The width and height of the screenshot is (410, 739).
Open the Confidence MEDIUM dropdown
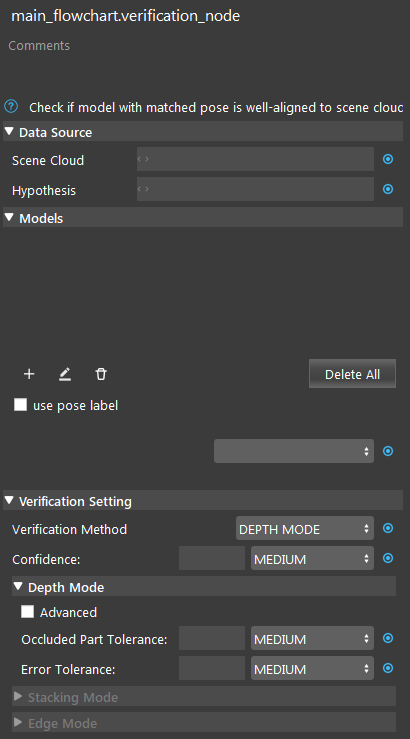tap(312, 558)
